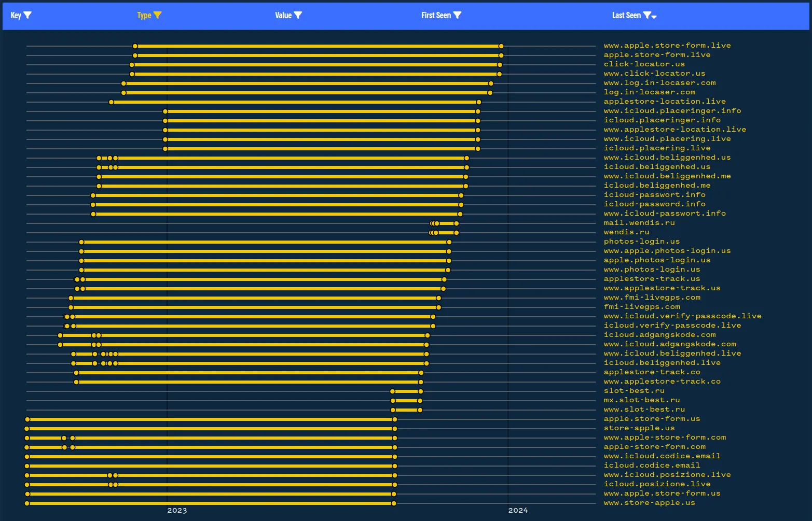Screen dimensions: 812x521
Task: Click first-seen marker on www.apple.store-form.live timeline
Action: (135, 46)
